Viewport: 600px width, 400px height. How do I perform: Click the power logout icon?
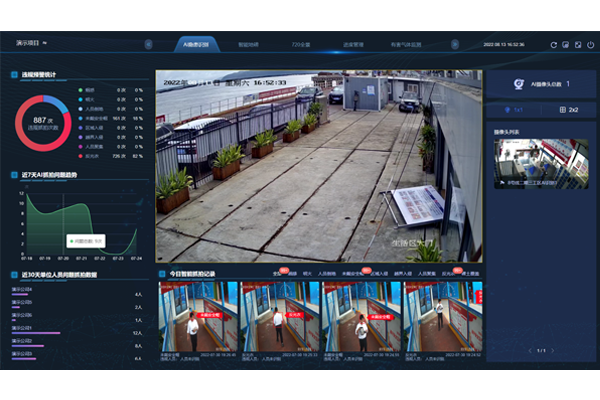[x=590, y=45]
